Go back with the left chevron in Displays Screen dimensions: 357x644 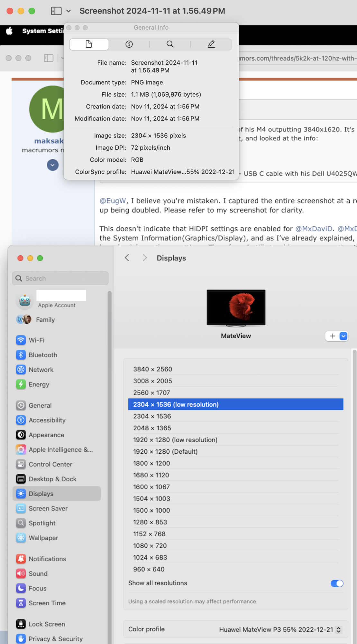[x=127, y=258]
